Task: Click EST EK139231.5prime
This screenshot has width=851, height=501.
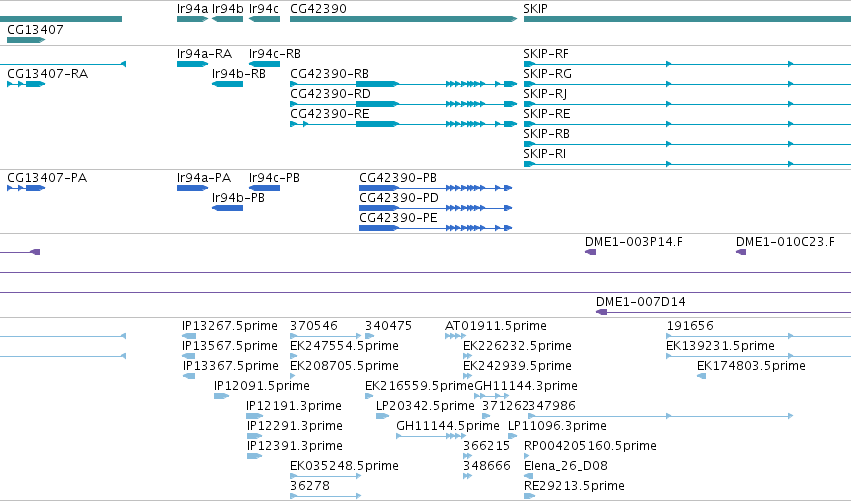Action: [758, 357]
